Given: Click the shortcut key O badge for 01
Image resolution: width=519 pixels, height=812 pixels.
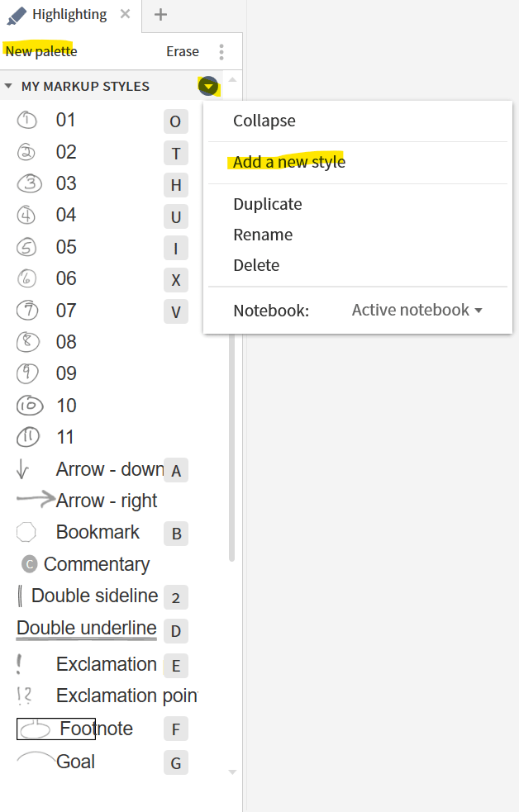Looking at the screenshot, I should point(175,122).
